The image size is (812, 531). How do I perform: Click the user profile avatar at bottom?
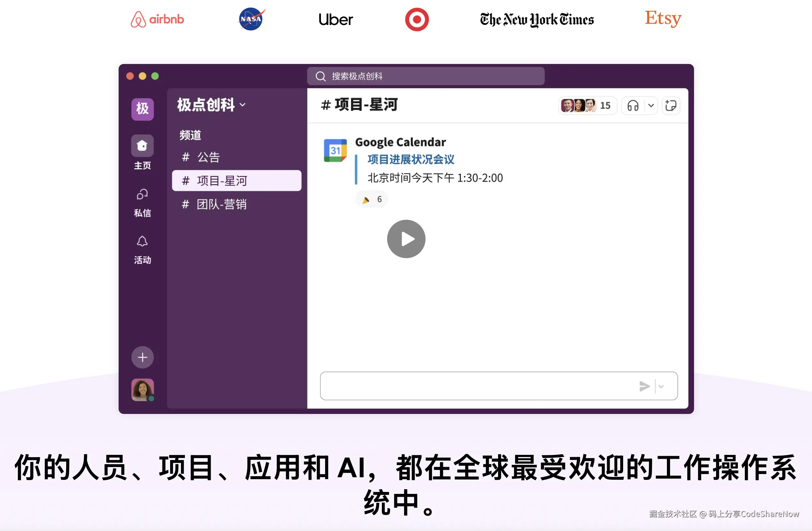142,390
